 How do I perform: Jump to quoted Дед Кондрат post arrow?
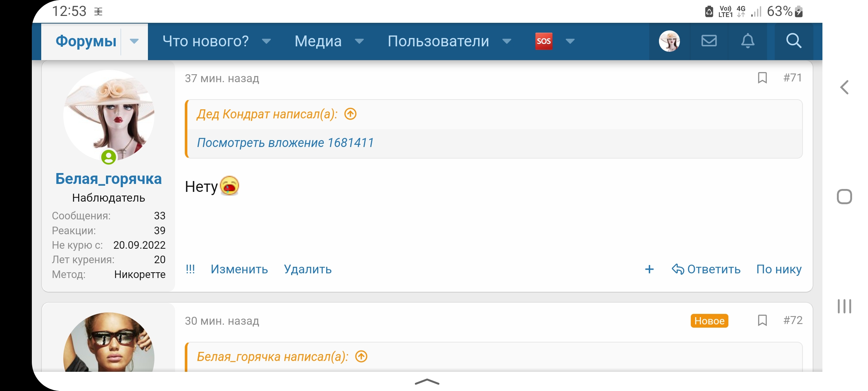coord(350,114)
